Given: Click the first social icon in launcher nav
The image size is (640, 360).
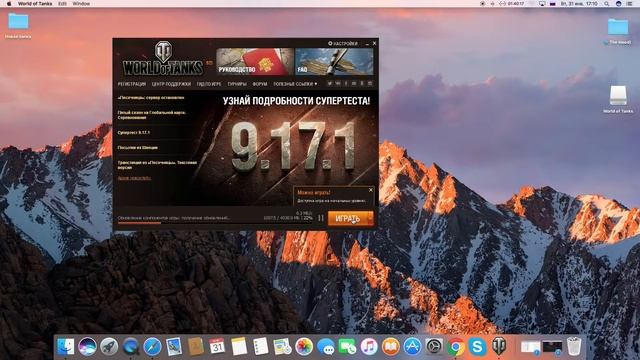Looking at the screenshot, I should 330,84.
